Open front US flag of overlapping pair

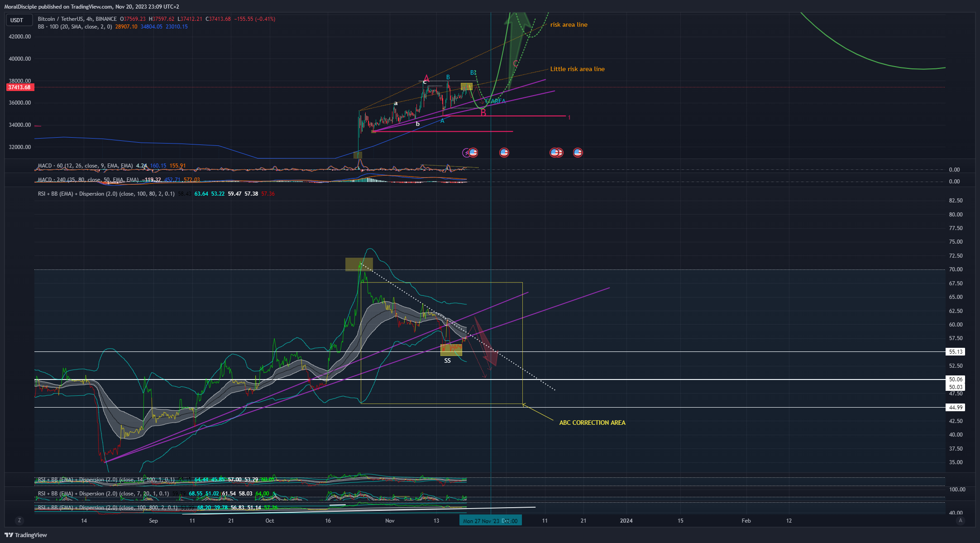click(554, 153)
